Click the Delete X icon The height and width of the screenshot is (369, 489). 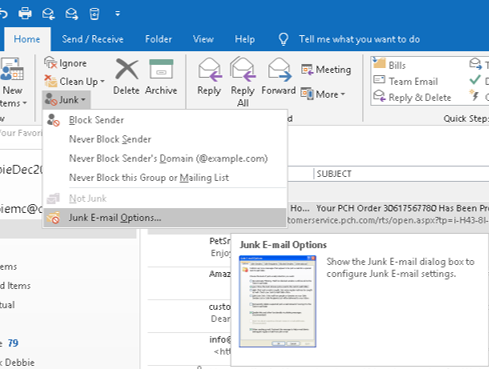pos(126,70)
